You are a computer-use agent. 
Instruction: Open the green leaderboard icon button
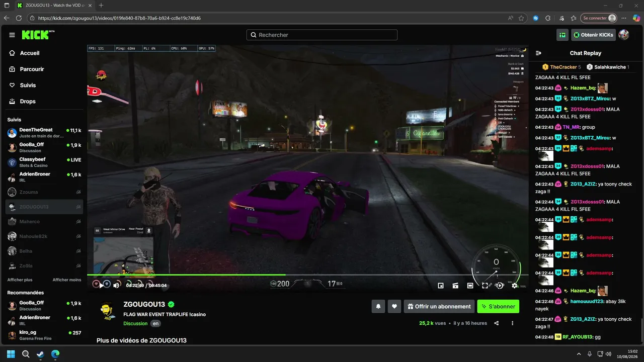(562, 35)
